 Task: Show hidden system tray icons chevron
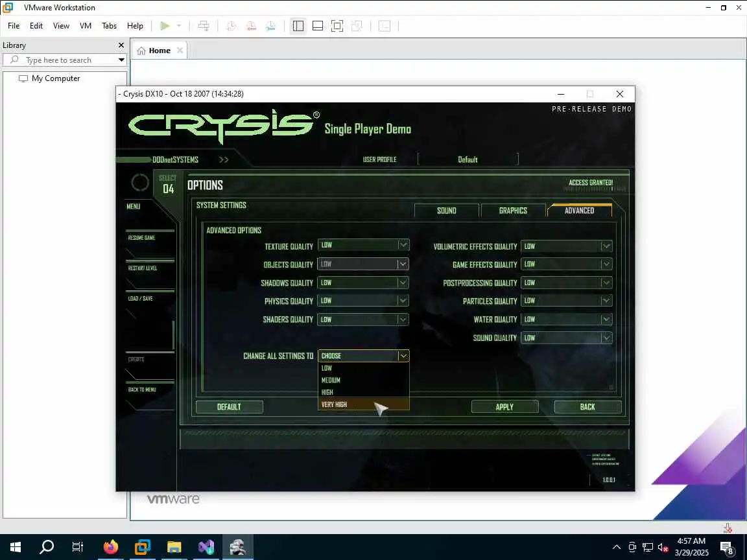617,547
